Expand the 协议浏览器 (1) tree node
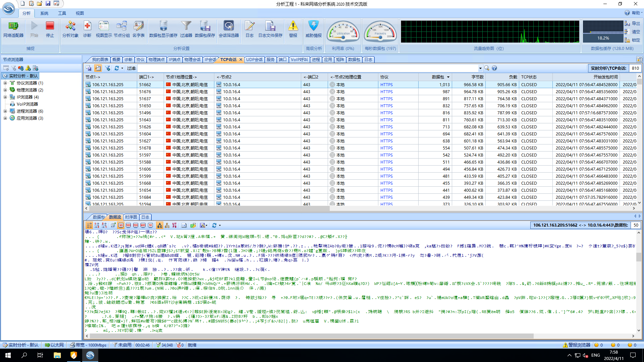The height and width of the screenshot is (362, 644). click(x=5, y=83)
